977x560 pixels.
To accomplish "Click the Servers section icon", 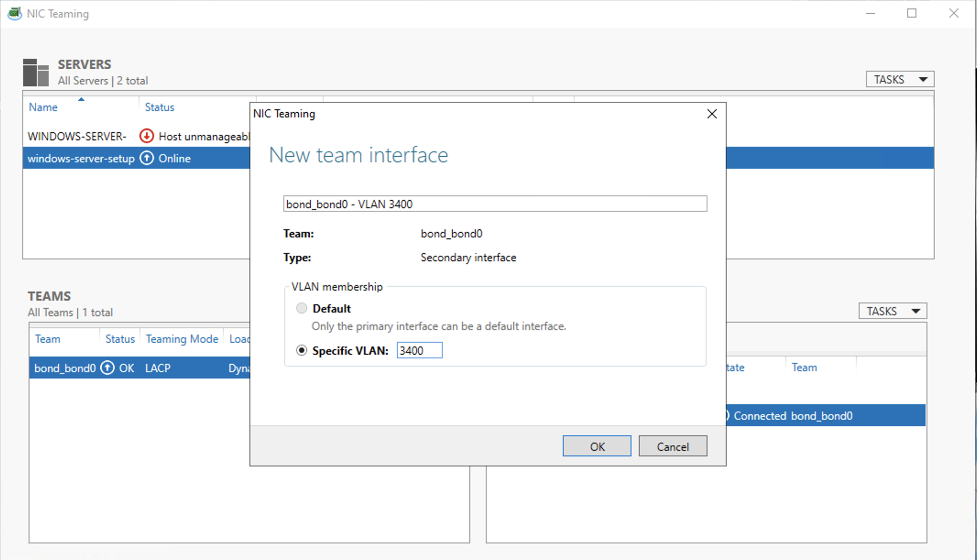I will 36,72.
